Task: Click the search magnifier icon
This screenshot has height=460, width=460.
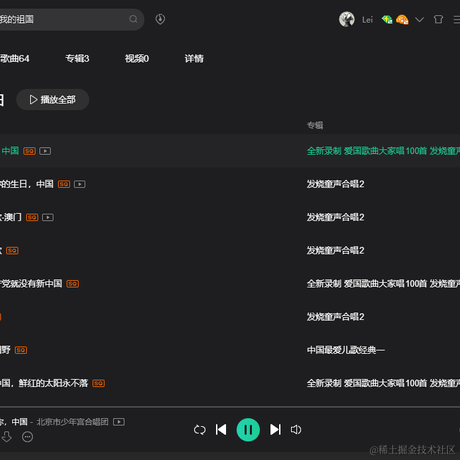Action: pyautogui.click(x=133, y=19)
